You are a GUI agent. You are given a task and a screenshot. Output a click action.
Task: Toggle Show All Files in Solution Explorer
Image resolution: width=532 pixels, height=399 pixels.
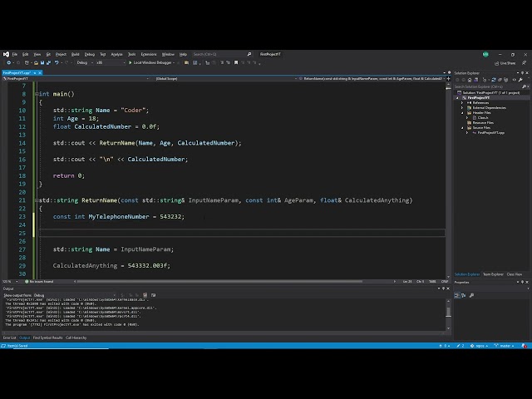(506, 80)
